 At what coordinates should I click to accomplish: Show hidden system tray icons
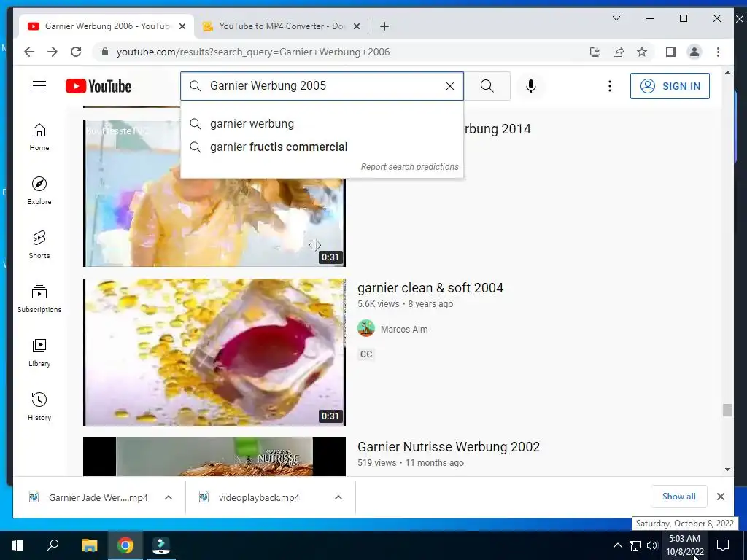[617, 545]
